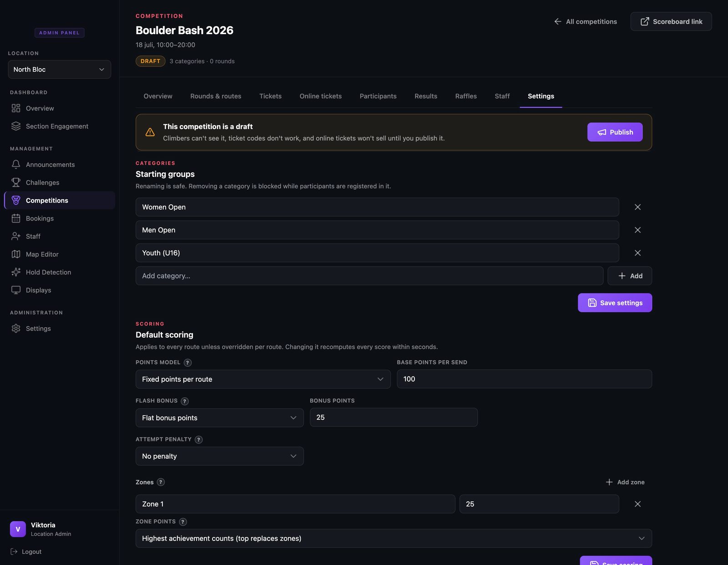This screenshot has height=565, width=728.
Task: Click Add zone
Action: click(x=625, y=482)
